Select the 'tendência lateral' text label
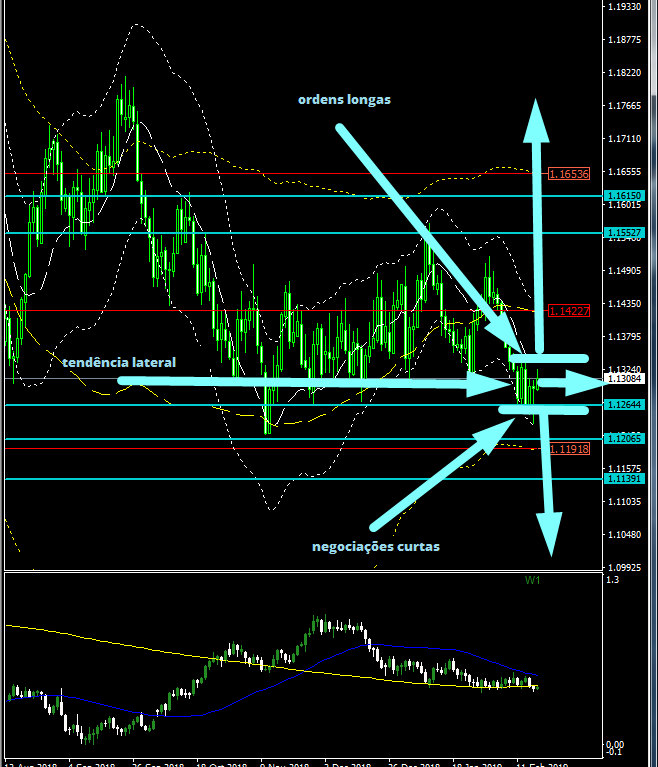Image resolution: width=658 pixels, height=767 pixels. coord(118,362)
